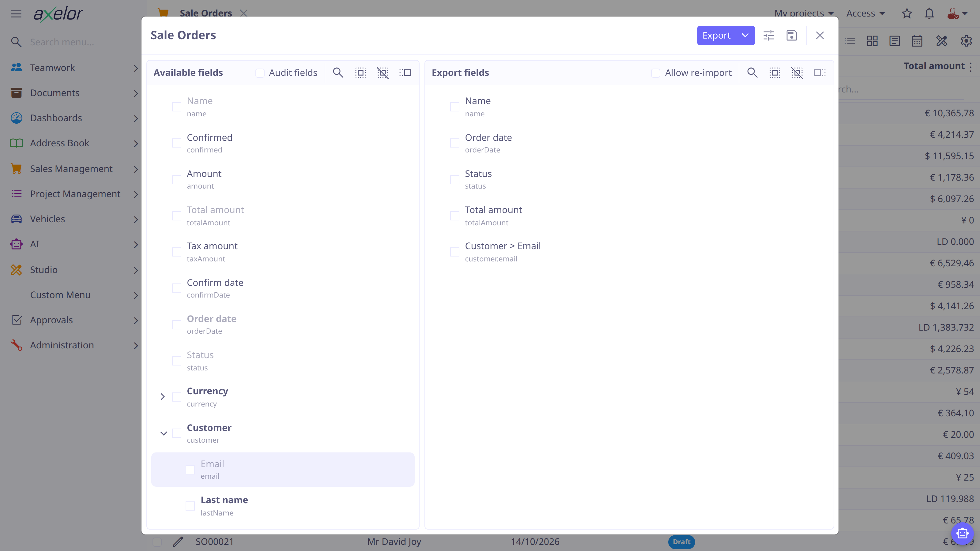Switch to calendar view icon
The image size is (980, 551).
pos(917,41)
